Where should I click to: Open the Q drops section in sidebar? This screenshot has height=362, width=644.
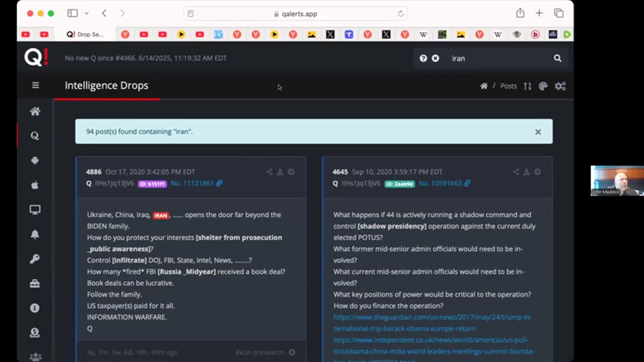click(35, 136)
